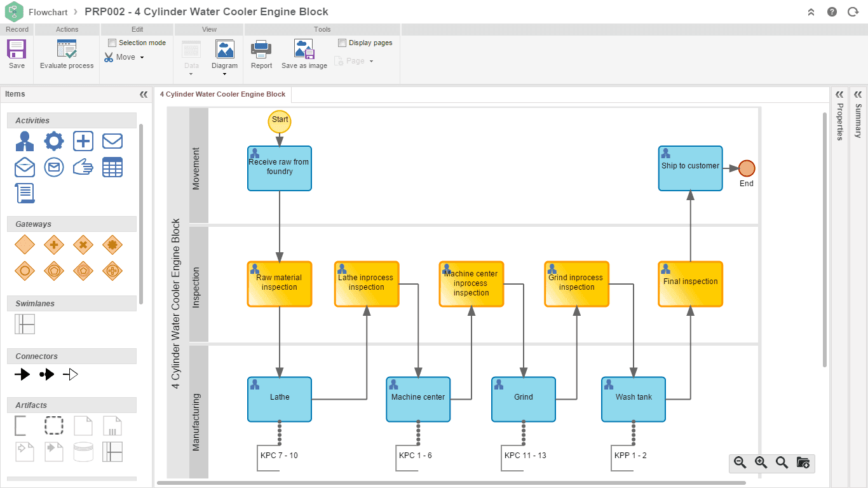Click the KPC 7 - 10 annotation
This screenshot has height=488, width=868.
279,456
